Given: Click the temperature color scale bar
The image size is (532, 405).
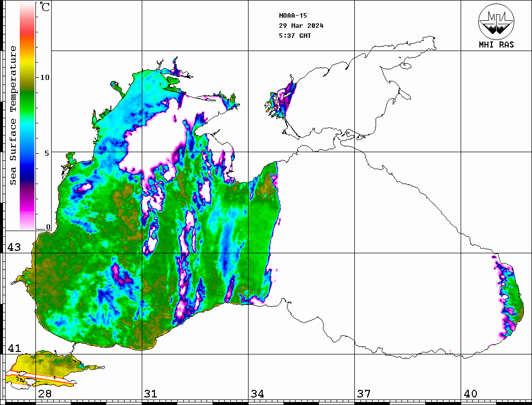Looking at the screenshot, I should 27,116.
